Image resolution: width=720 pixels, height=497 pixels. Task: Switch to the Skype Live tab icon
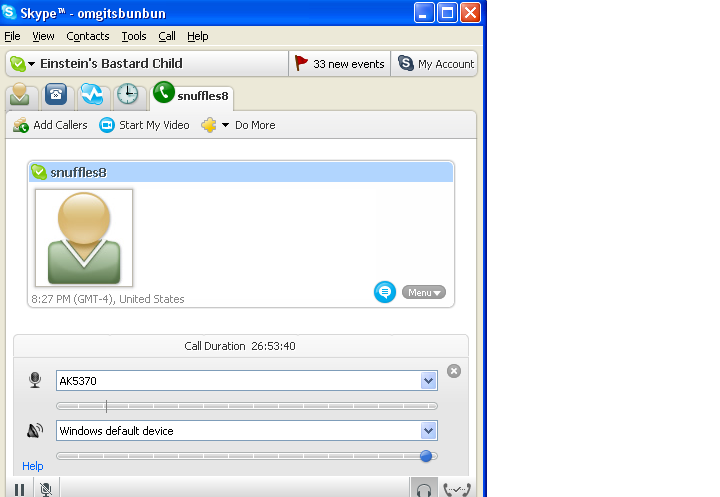92,95
